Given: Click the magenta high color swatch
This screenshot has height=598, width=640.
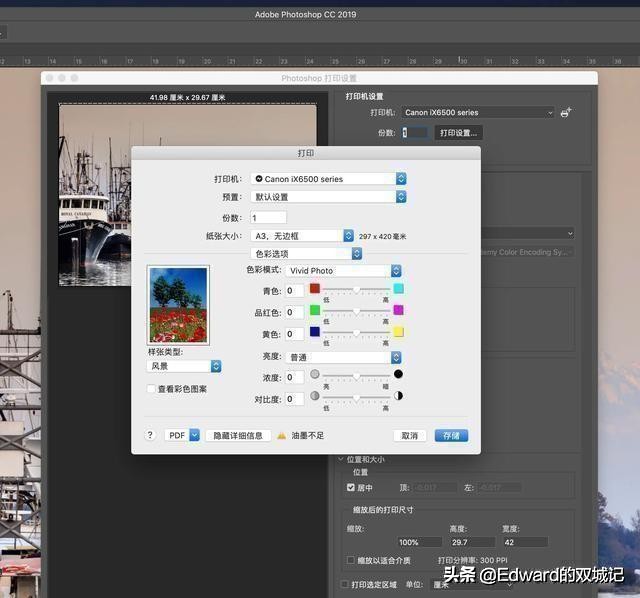Looking at the screenshot, I should pos(398,310).
